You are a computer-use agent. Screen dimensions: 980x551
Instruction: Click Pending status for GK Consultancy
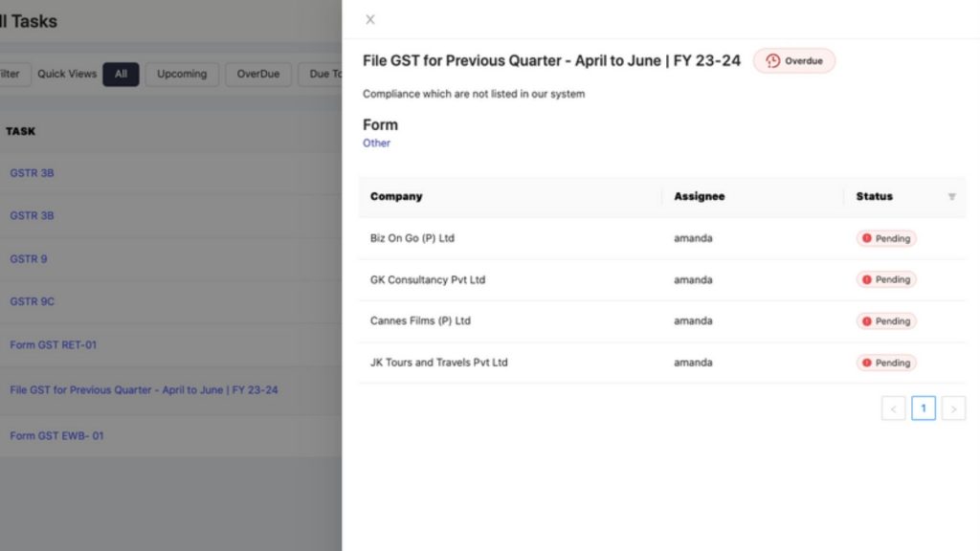pyautogui.click(x=885, y=279)
